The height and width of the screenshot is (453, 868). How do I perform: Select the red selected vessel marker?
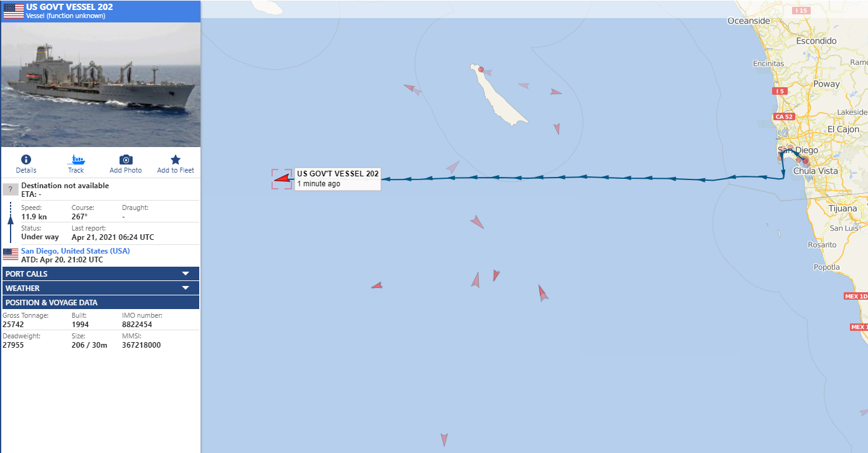pyautogui.click(x=283, y=180)
